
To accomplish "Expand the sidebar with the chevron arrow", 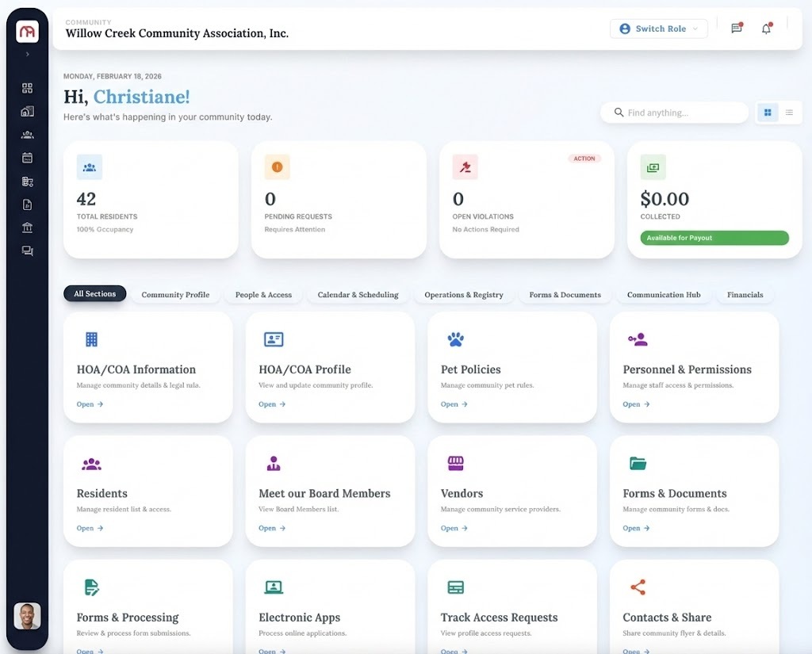I will point(28,54).
